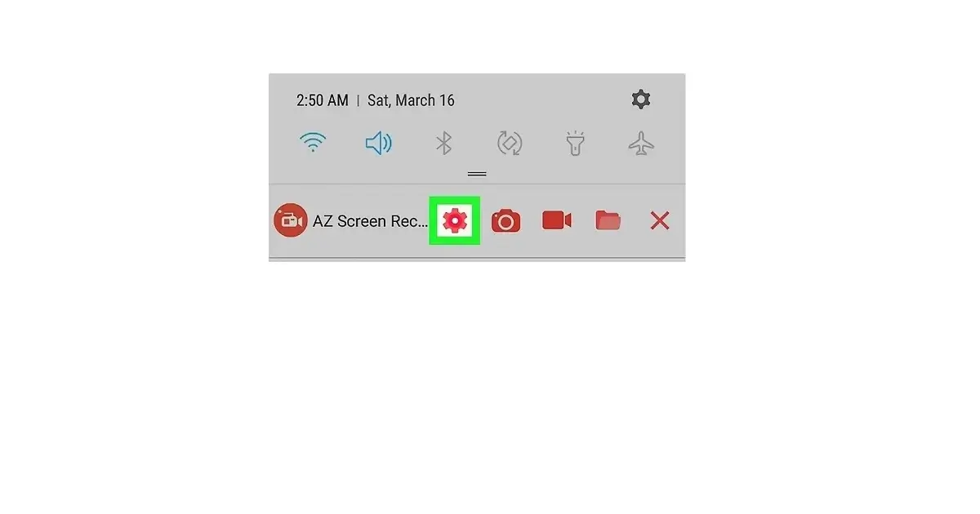The height and width of the screenshot is (514, 980).
Task: Open recordings folder icon in notification
Action: (x=608, y=220)
